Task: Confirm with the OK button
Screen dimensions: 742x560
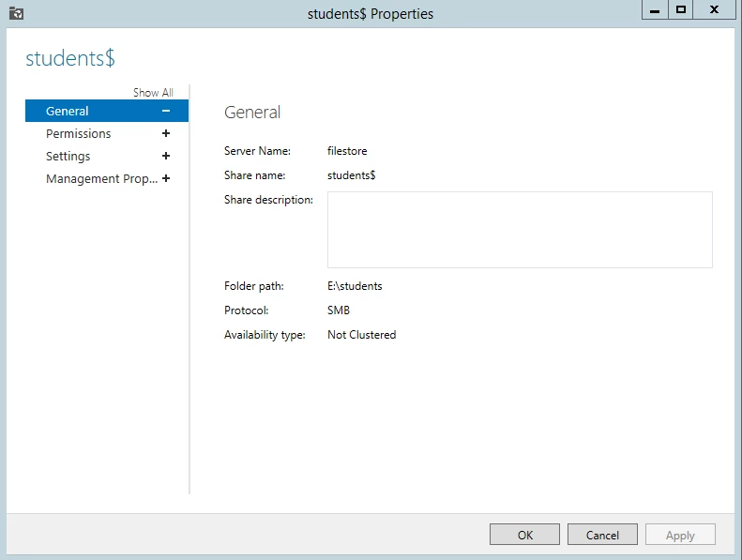Action: click(524, 535)
